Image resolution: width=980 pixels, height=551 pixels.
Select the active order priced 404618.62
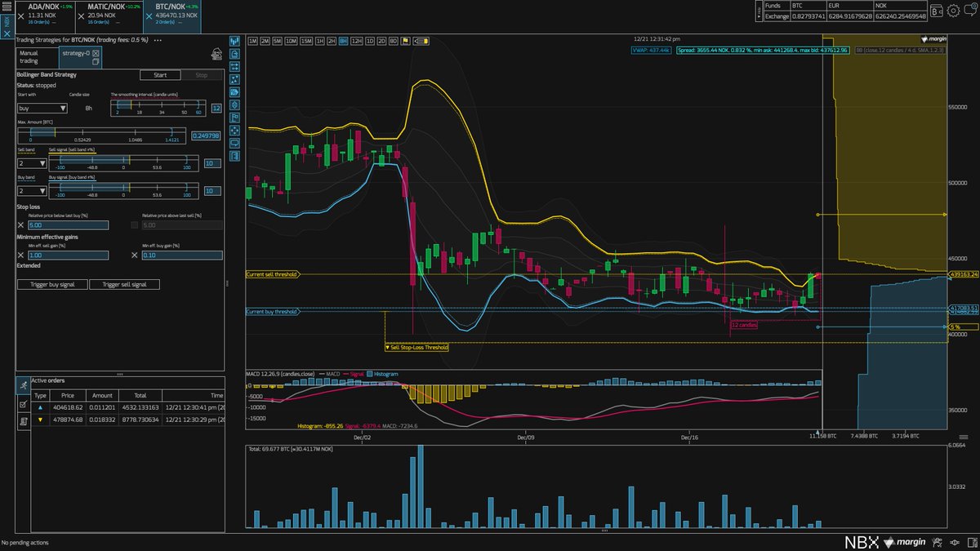point(127,406)
